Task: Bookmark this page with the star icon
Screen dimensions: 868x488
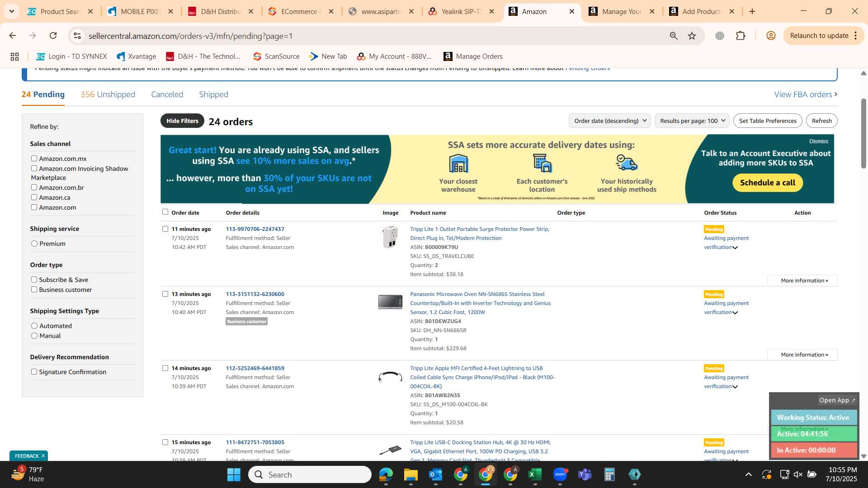Action: 692,36
